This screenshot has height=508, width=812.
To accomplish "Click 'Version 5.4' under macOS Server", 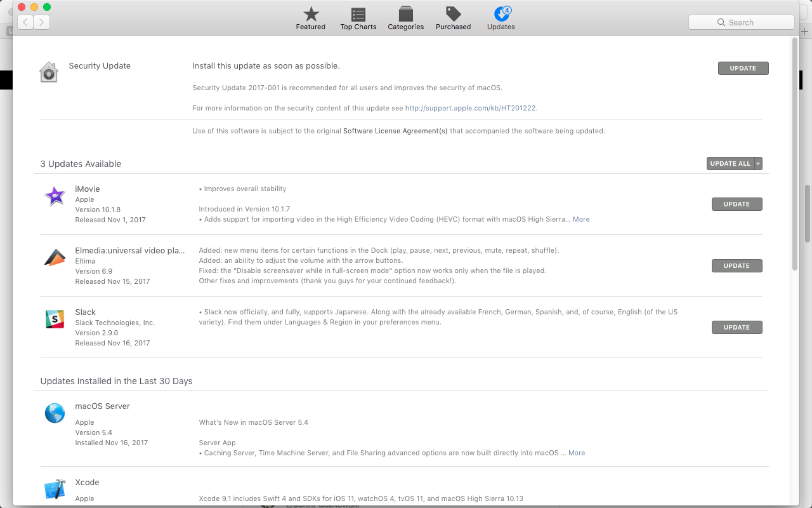I will (93, 432).
